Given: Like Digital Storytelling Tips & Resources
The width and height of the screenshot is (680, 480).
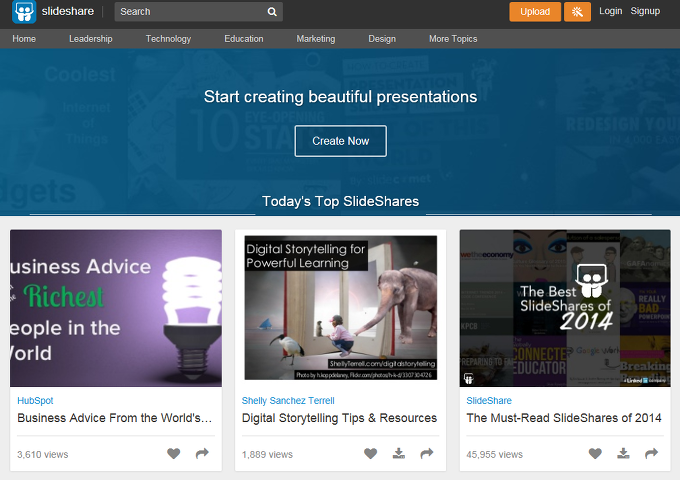Looking at the screenshot, I should tap(370, 454).
